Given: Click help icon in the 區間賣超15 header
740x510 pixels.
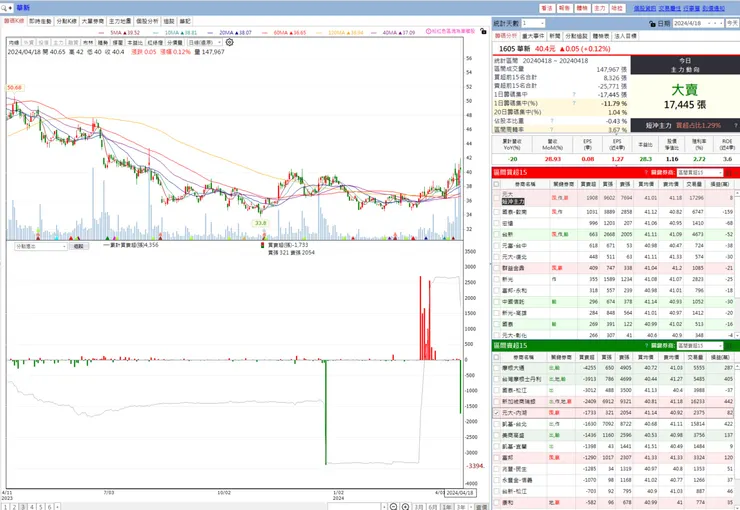Looking at the screenshot, I should point(646,346).
